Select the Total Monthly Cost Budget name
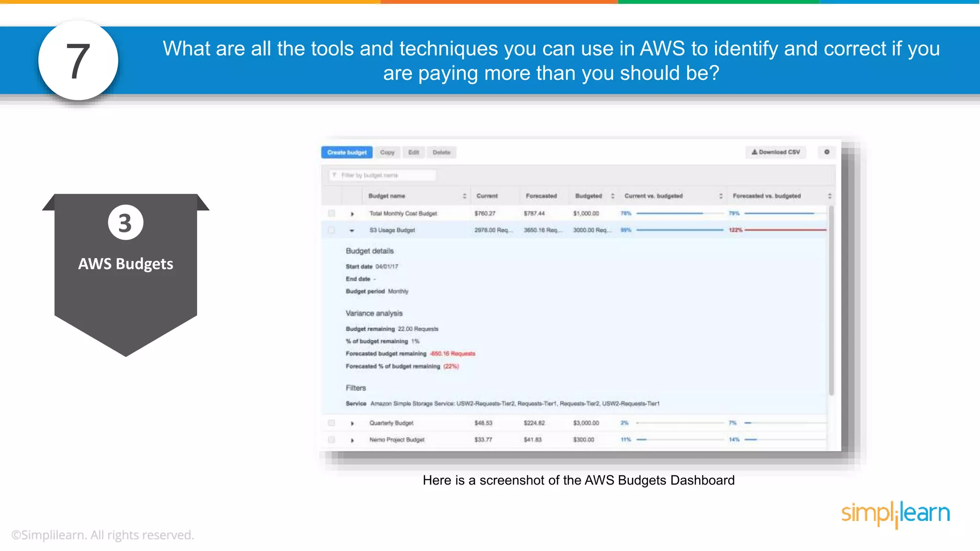The width and height of the screenshot is (980, 551). tap(403, 214)
